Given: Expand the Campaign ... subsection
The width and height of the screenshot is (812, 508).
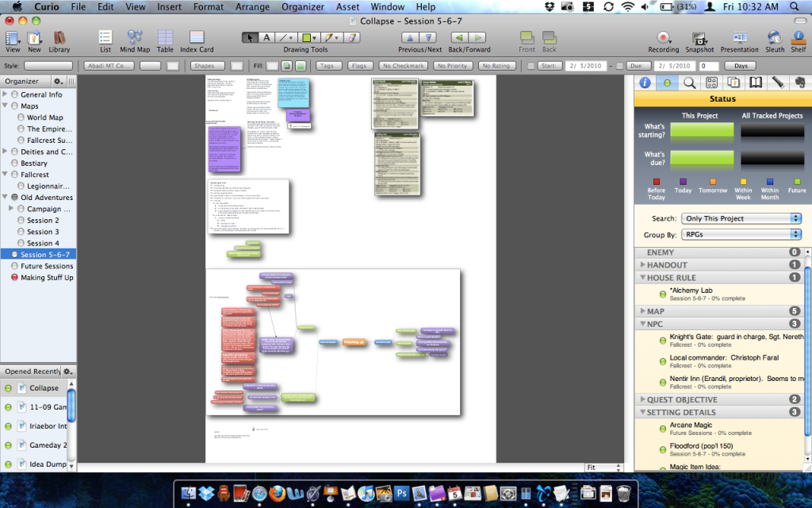Looking at the screenshot, I should click(x=11, y=209).
